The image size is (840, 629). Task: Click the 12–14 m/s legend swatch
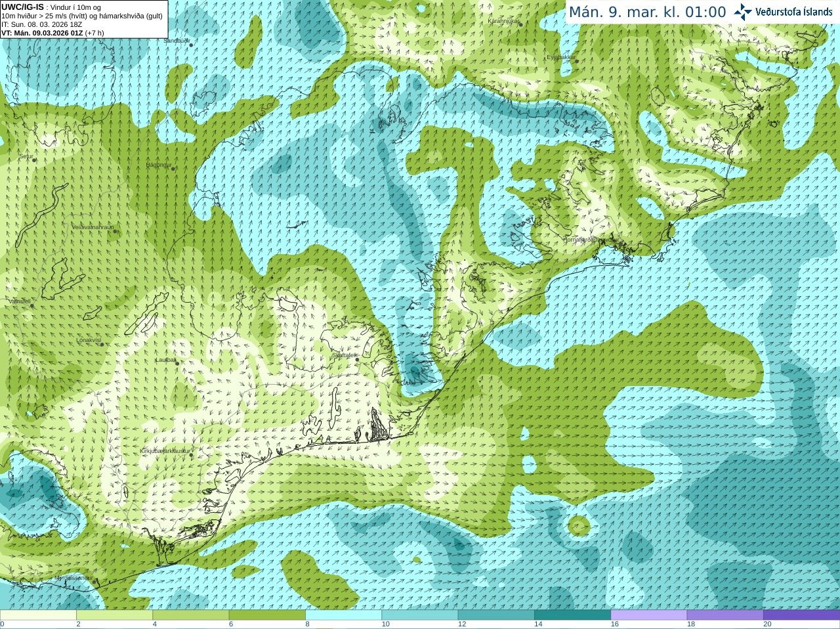496,615
